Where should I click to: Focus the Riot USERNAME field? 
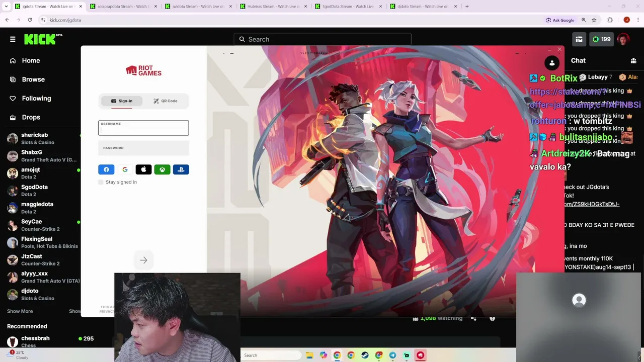(143, 128)
